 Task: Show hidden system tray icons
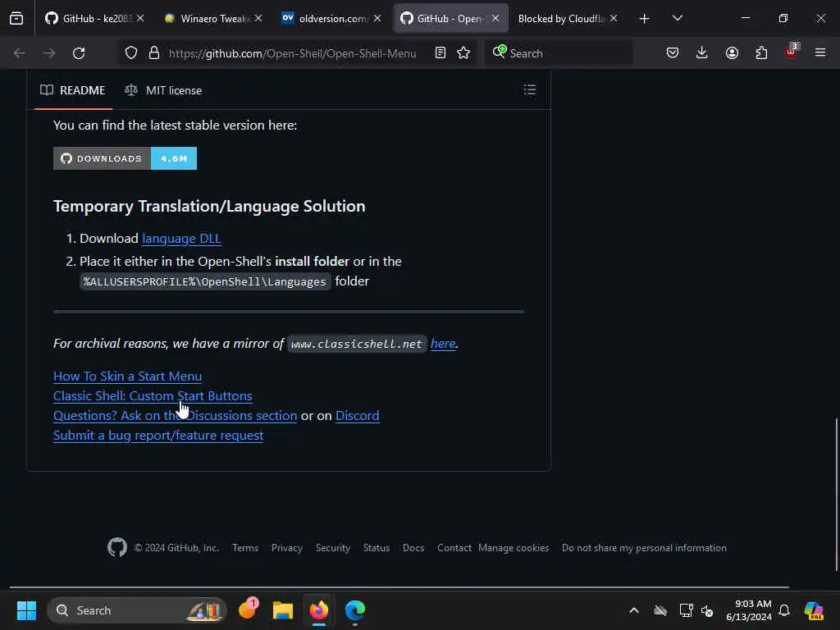634,610
